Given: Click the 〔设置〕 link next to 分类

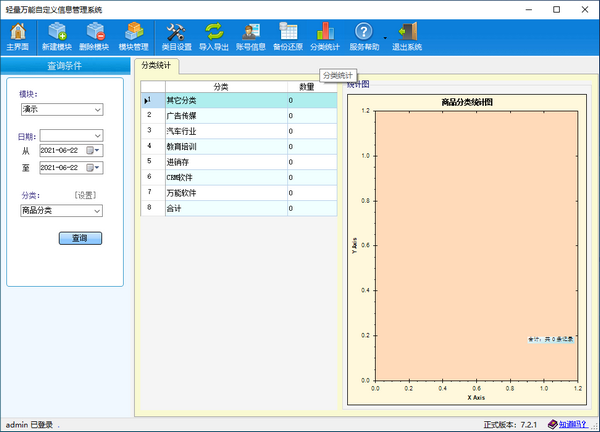Looking at the screenshot, I should click(85, 195).
